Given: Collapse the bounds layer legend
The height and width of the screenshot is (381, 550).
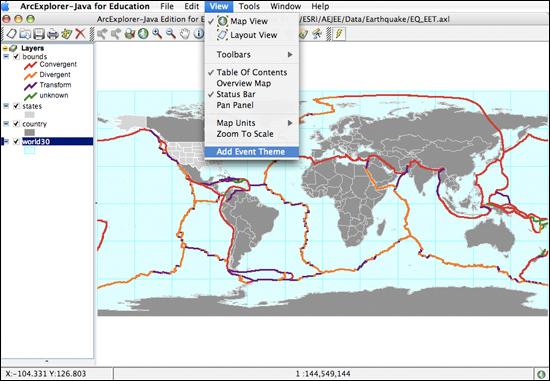Looking at the screenshot, I should 6,56.
